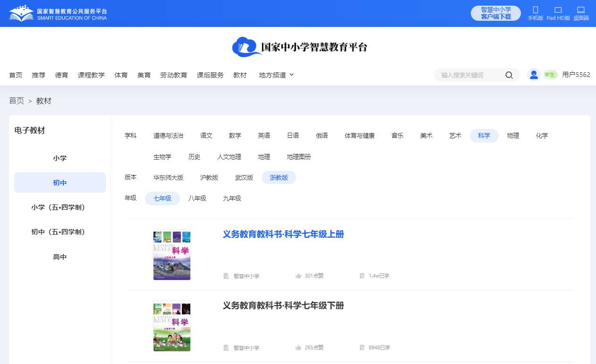Select 小学（五•四学制） in sidebar
The width and height of the screenshot is (596, 364).
[60, 207]
